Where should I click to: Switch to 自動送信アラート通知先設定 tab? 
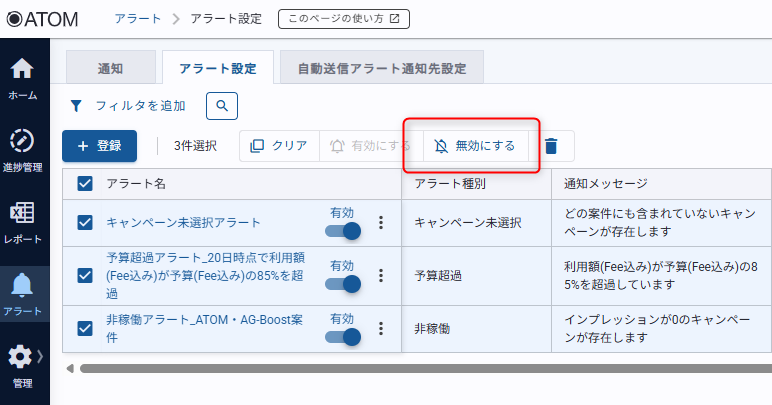(382, 69)
